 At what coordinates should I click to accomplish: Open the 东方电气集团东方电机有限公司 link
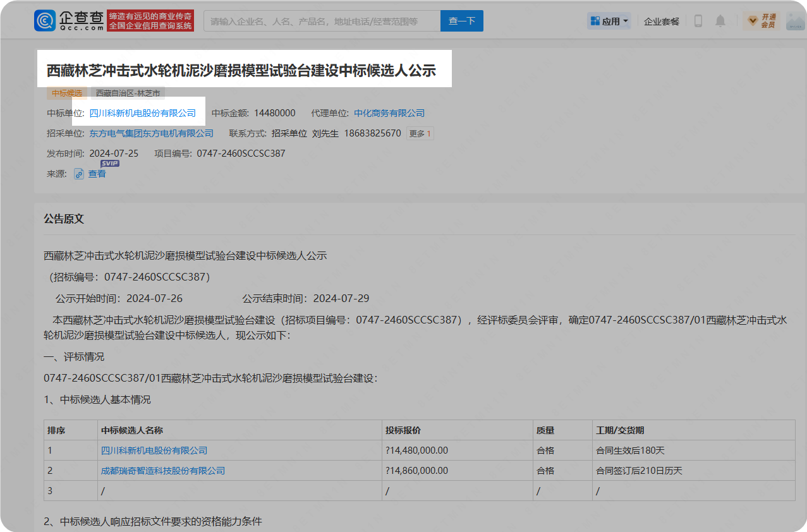(152, 134)
